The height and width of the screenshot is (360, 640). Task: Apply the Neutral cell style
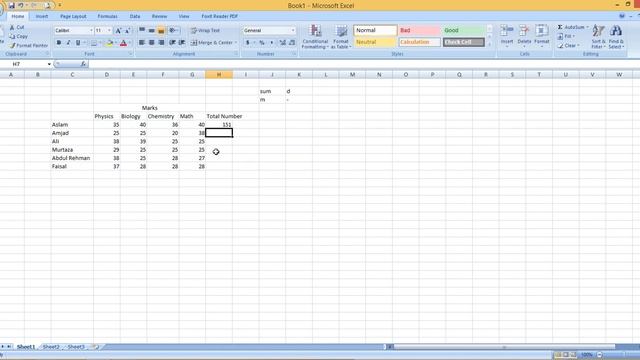375,42
